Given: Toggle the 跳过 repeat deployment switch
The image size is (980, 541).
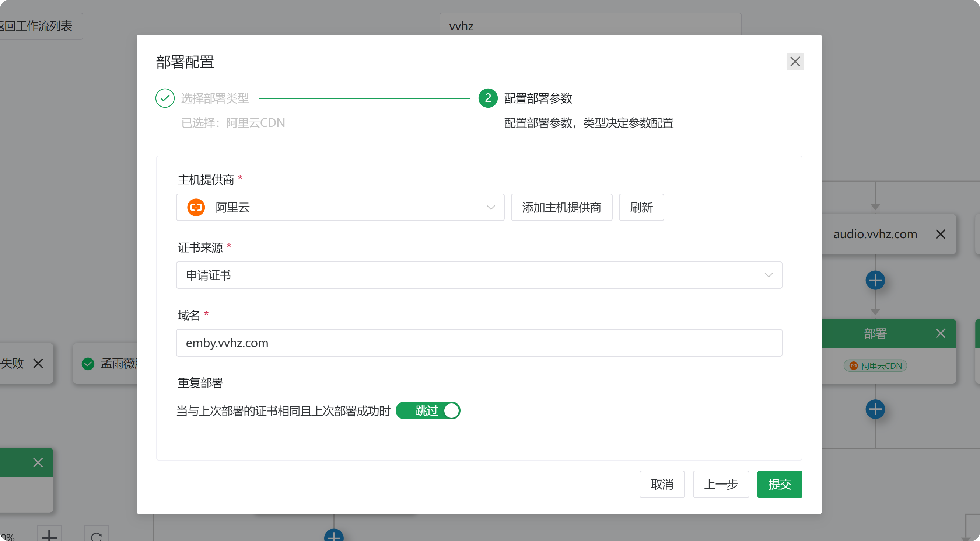Looking at the screenshot, I should (428, 411).
